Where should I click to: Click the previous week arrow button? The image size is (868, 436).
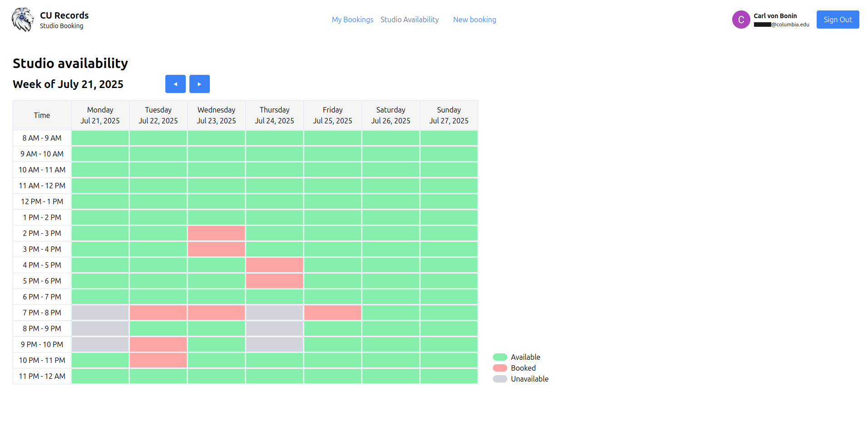click(175, 84)
